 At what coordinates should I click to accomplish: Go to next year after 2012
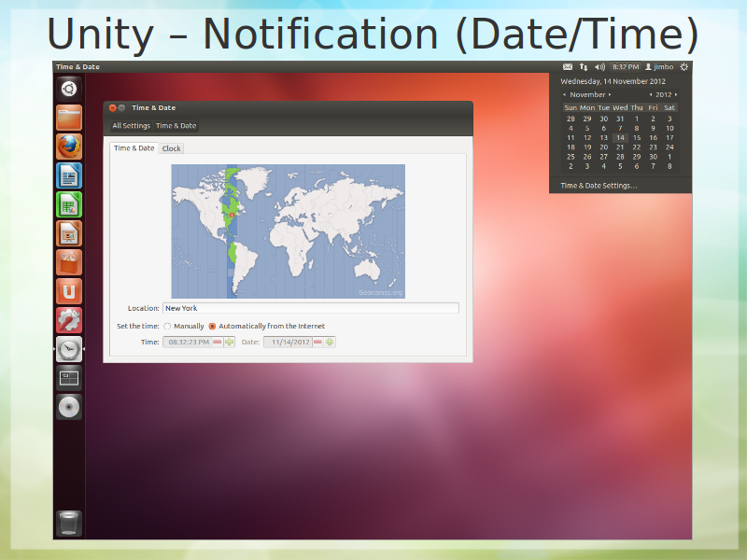point(676,95)
